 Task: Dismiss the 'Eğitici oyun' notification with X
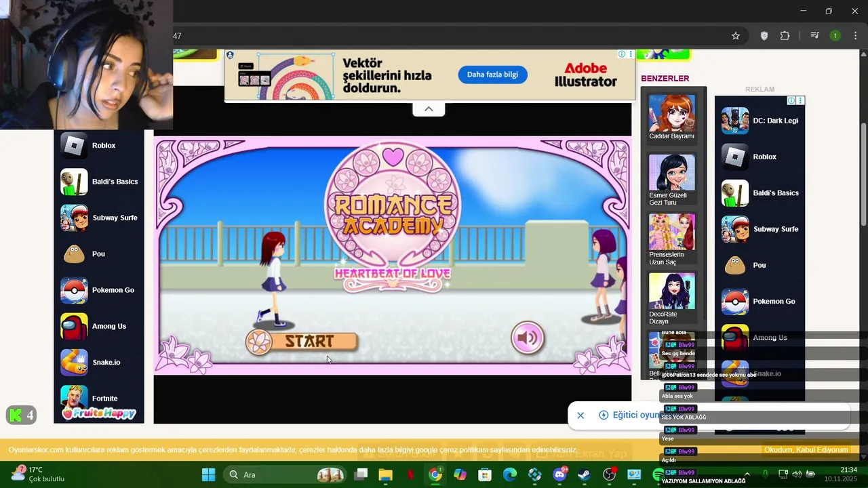click(x=580, y=415)
